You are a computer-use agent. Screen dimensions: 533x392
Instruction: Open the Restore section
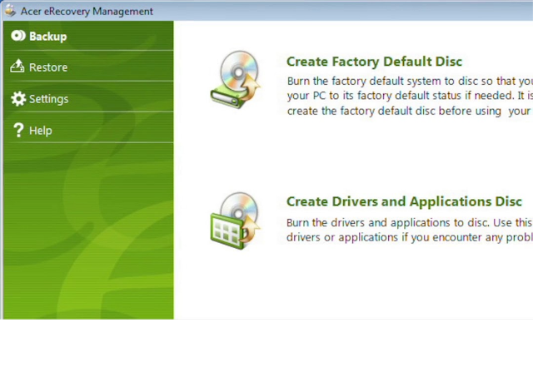click(89, 67)
